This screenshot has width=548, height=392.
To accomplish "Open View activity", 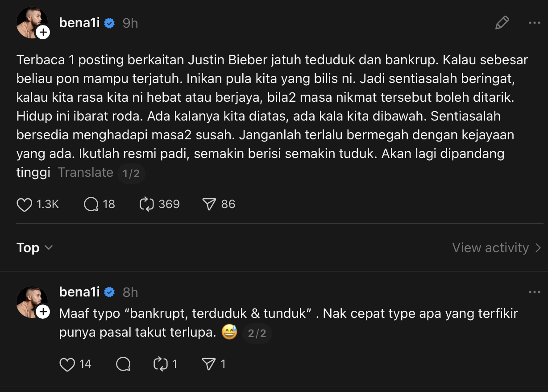I will point(496,248).
